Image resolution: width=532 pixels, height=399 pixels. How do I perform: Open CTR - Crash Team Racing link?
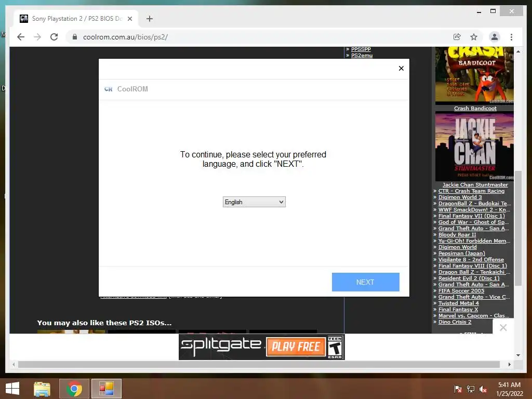coord(471,191)
